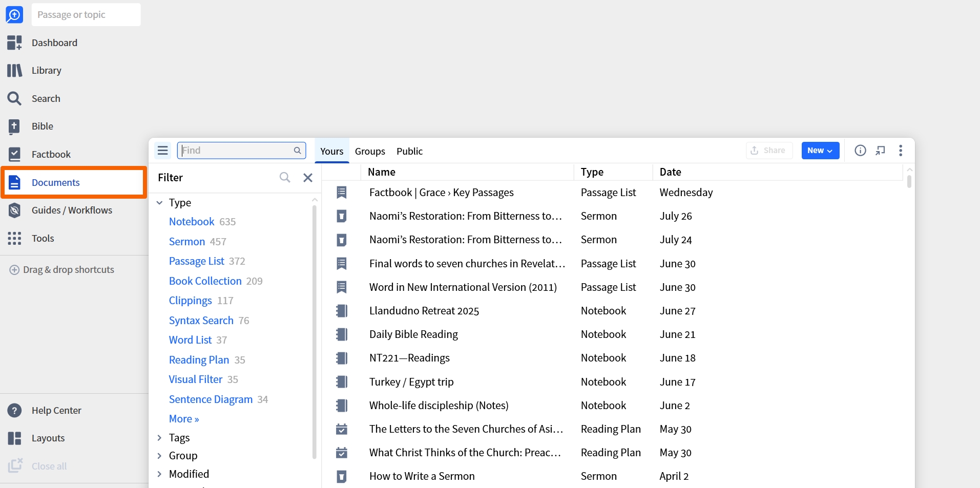Filter by Word List type
Viewport: 980px width, 488px height.
pos(191,340)
